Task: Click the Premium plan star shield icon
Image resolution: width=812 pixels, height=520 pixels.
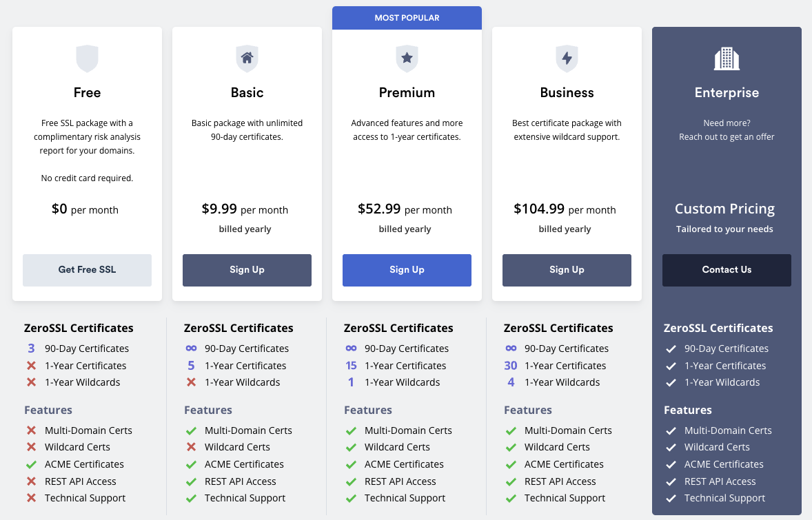Action: pos(407,59)
